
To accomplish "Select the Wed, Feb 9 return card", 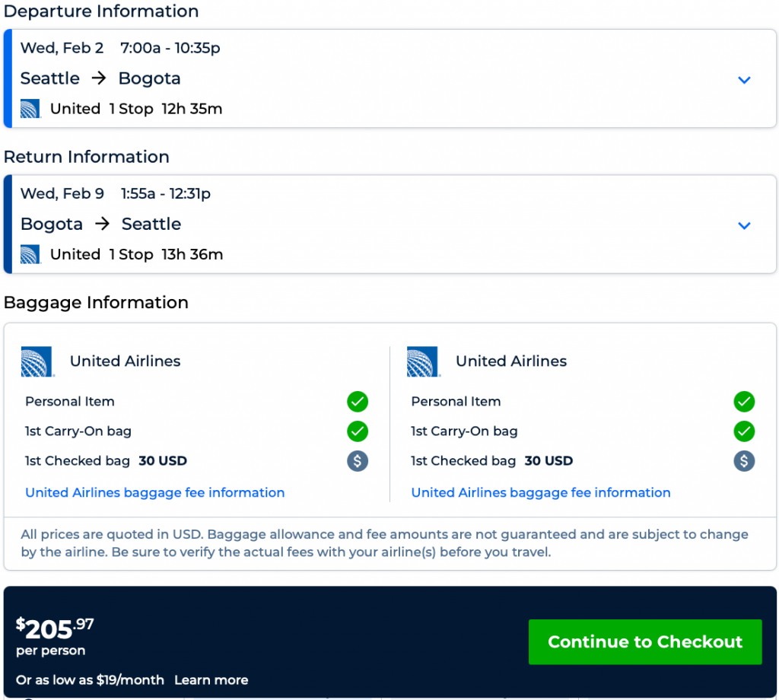I will click(380, 224).
